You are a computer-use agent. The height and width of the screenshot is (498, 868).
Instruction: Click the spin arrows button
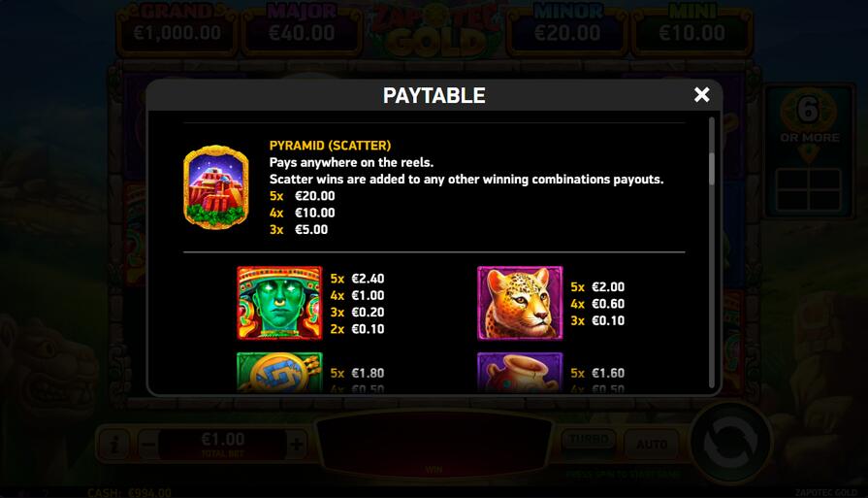coord(730,443)
